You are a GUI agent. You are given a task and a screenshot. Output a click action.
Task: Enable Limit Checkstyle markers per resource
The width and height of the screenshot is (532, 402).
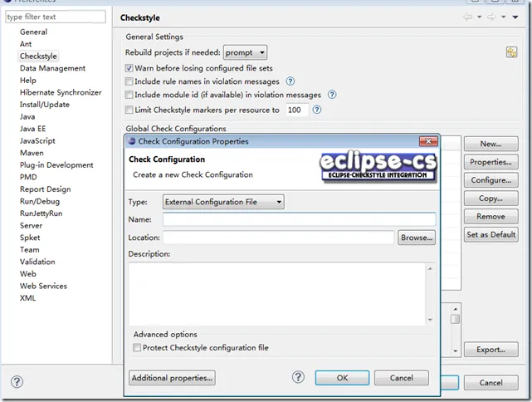[129, 110]
